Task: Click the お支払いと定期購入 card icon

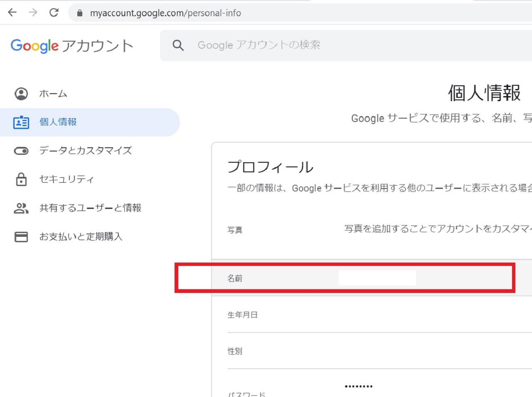Action: (x=21, y=237)
